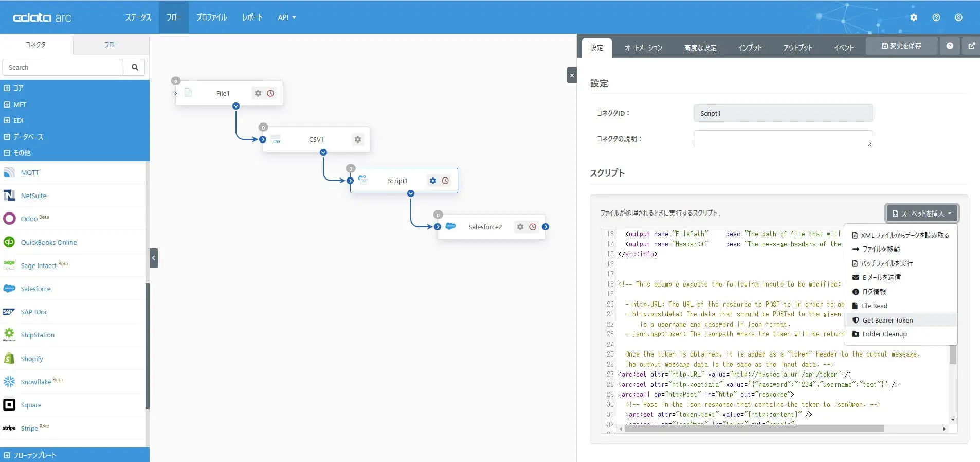This screenshot has width=980, height=462.
Task: Select the QuickBooks Online connector
Action: (72, 242)
